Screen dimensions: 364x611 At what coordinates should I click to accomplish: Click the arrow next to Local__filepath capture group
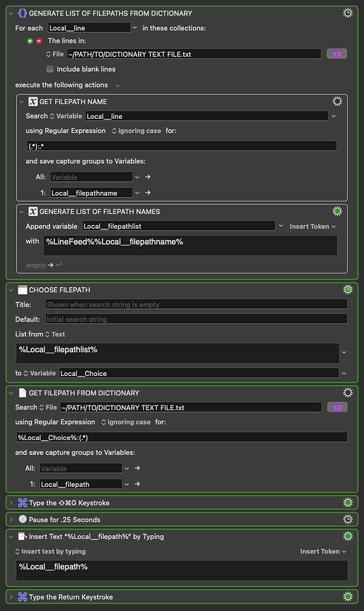tap(137, 484)
